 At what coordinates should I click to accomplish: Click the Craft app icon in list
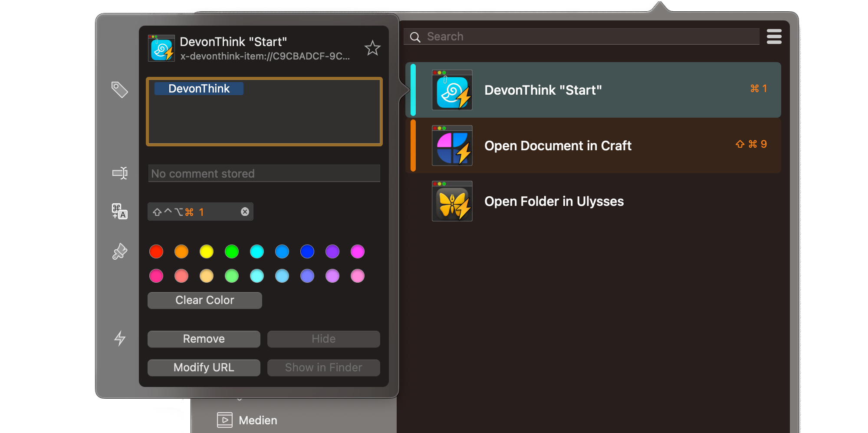pos(452,145)
